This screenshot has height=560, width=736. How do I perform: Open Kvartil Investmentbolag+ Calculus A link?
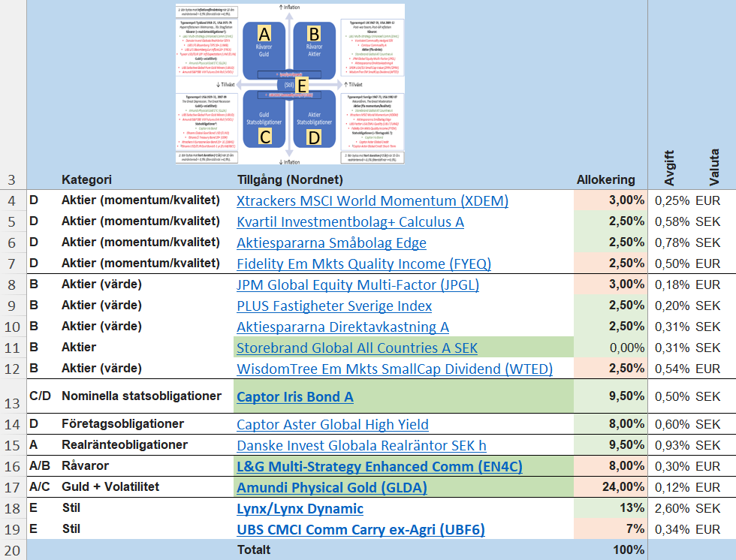[x=350, y=222]
